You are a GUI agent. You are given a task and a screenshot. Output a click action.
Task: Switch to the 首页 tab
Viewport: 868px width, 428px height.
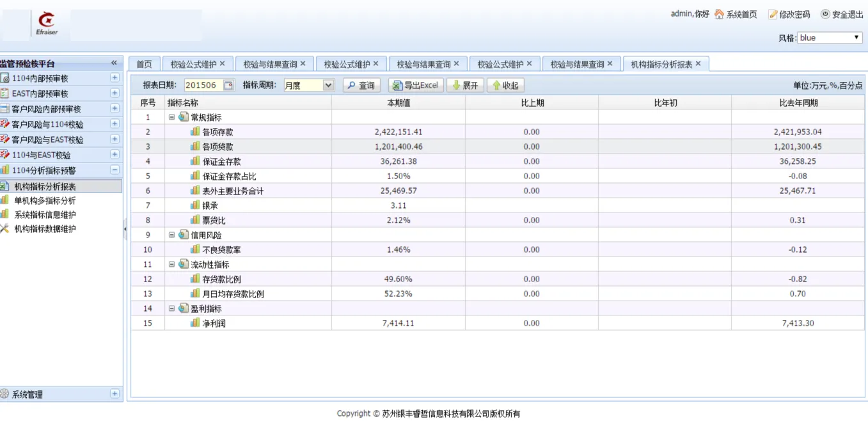pyautogui.click(x=144, y=64)
